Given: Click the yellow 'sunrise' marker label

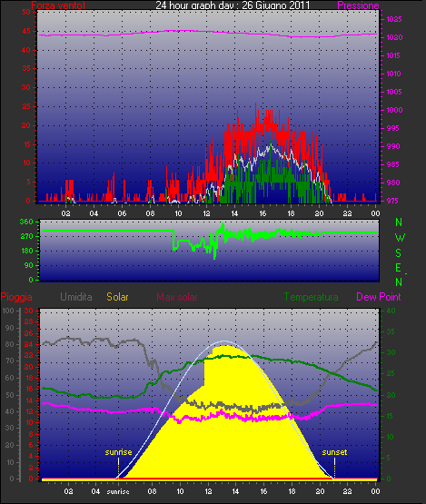Looking at the screenshot, I should (118, 452).
